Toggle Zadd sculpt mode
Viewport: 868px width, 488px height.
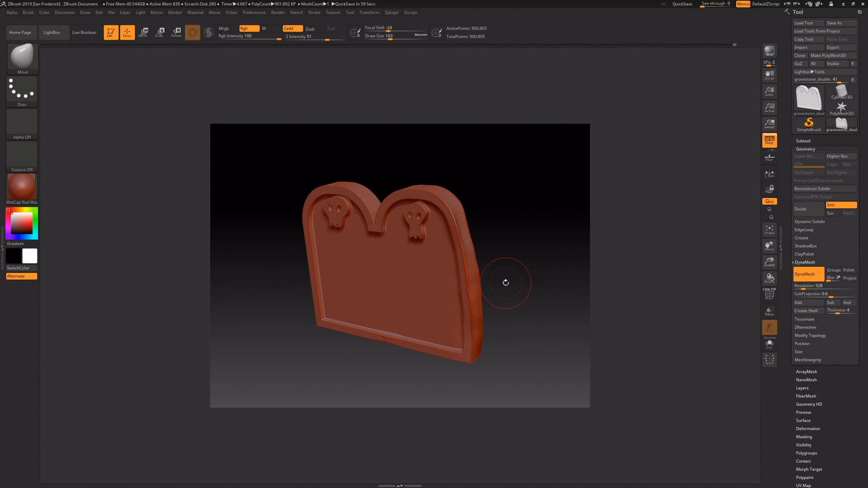point(292,28)
